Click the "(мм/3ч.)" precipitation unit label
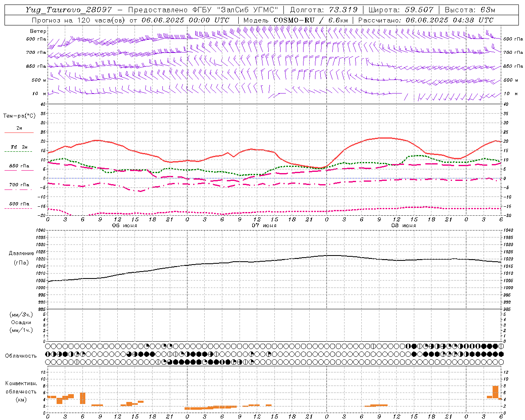 coord(21,315)
